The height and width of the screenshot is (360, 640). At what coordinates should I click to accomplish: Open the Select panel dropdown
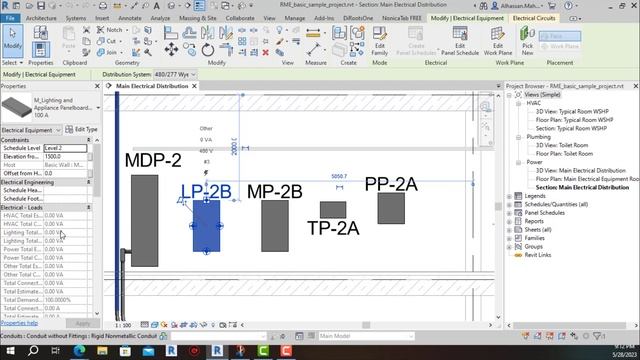tap(12, 63)
